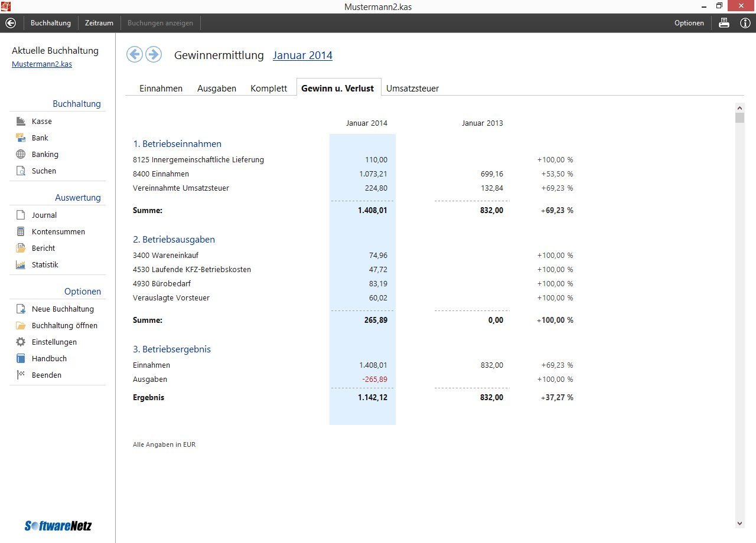The image size is (756, 543).
Task: Open the info icon in top bar
Action: pos(745,23)
